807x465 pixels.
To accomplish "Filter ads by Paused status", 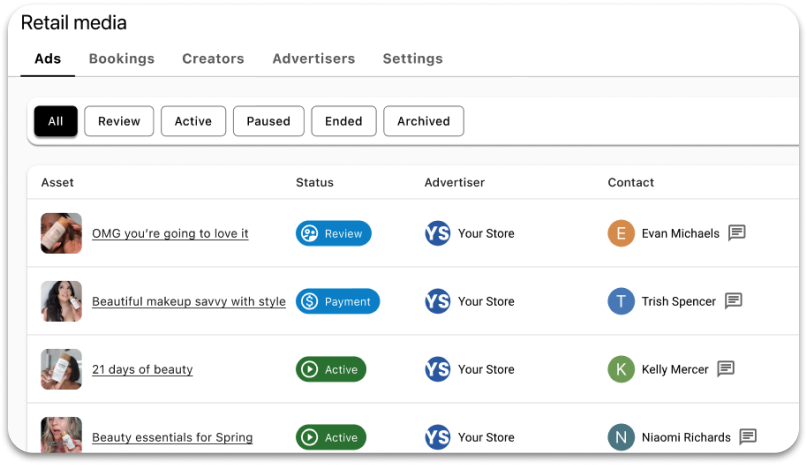I will tap(268, 121).
